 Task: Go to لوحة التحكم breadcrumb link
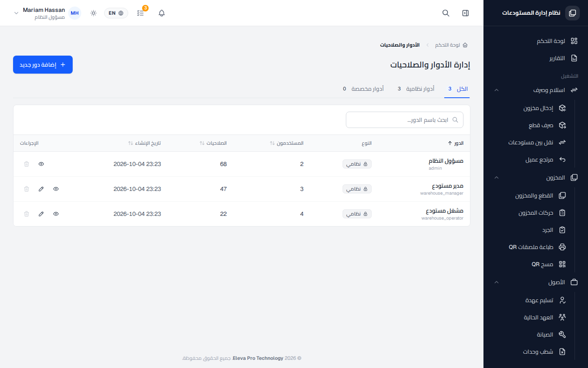coord(451,45)
